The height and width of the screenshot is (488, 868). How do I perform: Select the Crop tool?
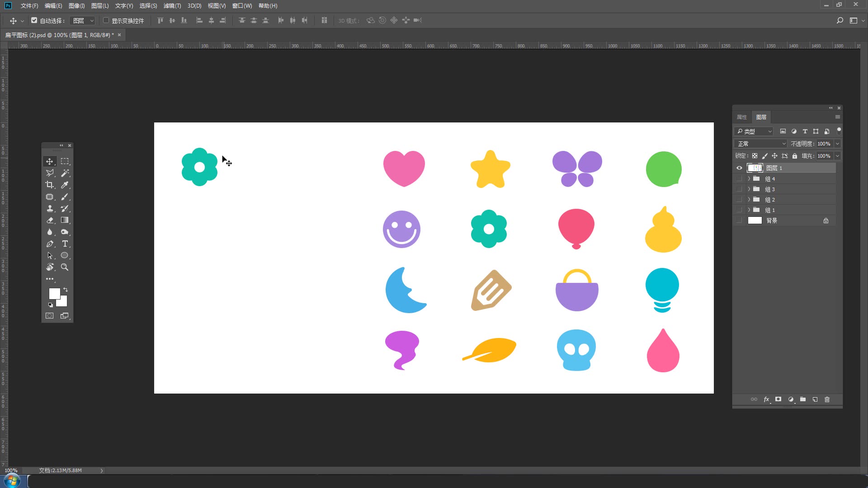pyautogui.click(x=50, y=185)
